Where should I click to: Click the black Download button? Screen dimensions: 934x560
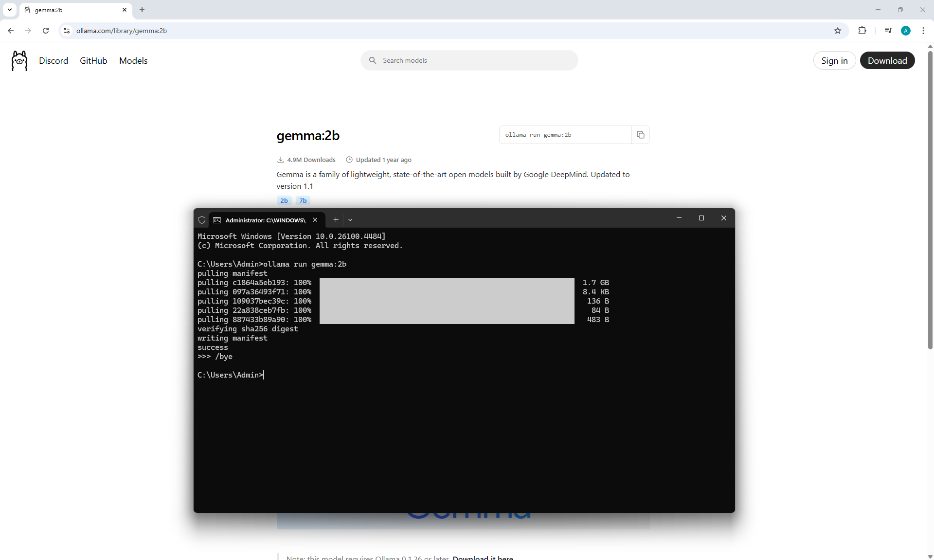tap(887, 61)
